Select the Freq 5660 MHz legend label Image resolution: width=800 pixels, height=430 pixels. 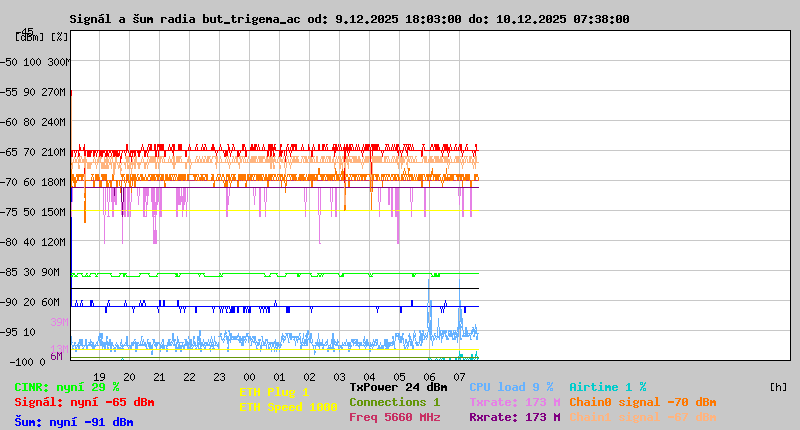click(394, 417)
